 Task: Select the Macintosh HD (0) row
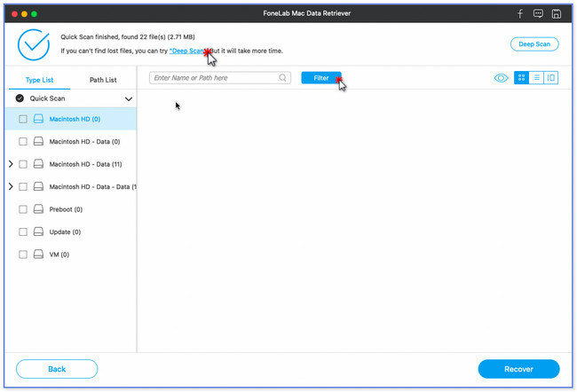(x=71, y=119)
